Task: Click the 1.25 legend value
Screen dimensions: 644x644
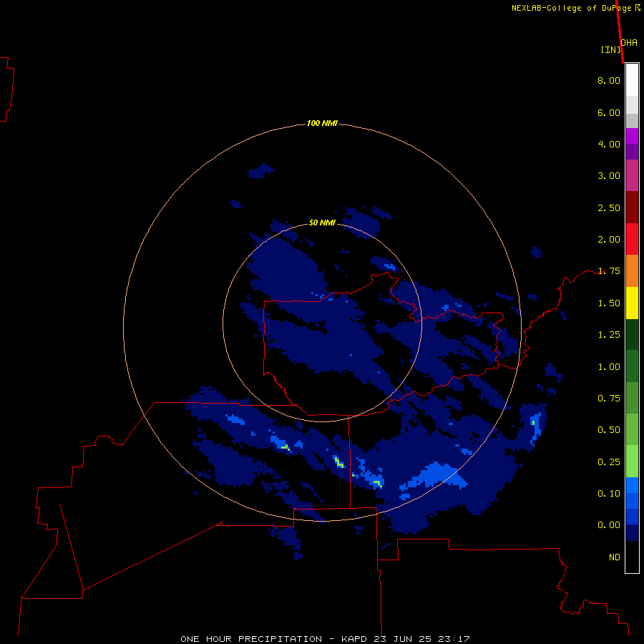Action: coord(609,335)
